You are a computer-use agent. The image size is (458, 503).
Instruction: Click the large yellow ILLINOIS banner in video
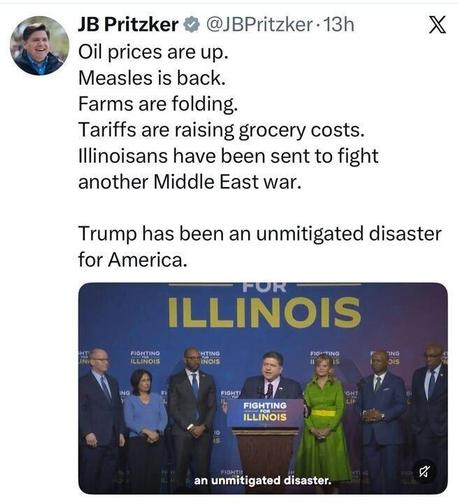[264, 312]
